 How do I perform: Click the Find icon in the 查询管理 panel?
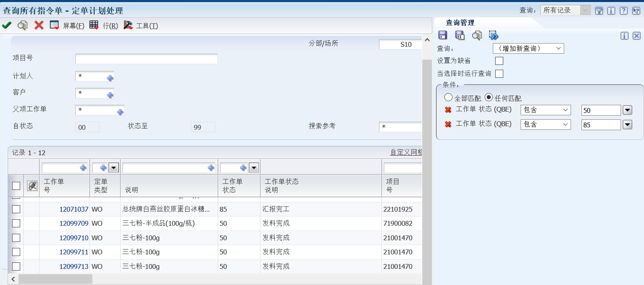click(x=477, y=35)
